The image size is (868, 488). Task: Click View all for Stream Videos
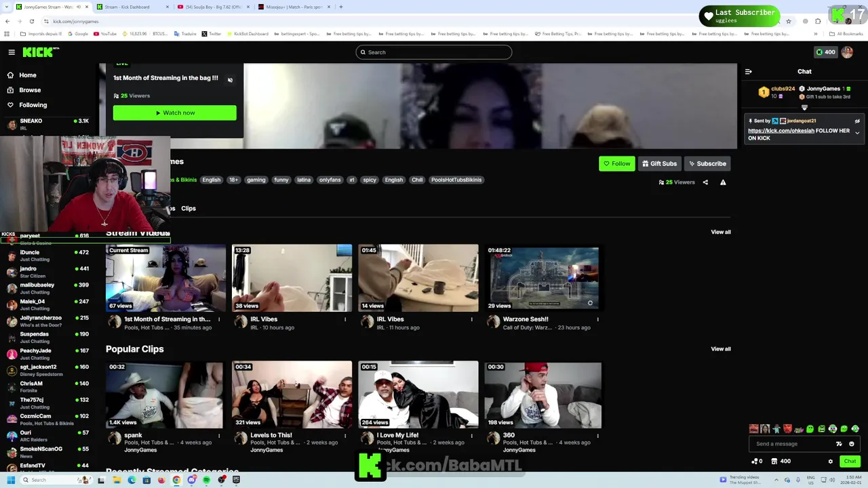(x=721, y=232)
